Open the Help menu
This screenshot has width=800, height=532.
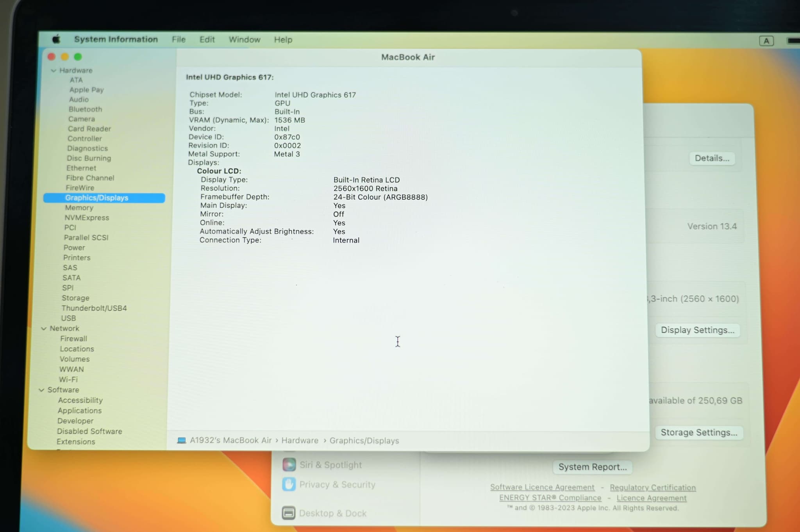click(283, 39)
